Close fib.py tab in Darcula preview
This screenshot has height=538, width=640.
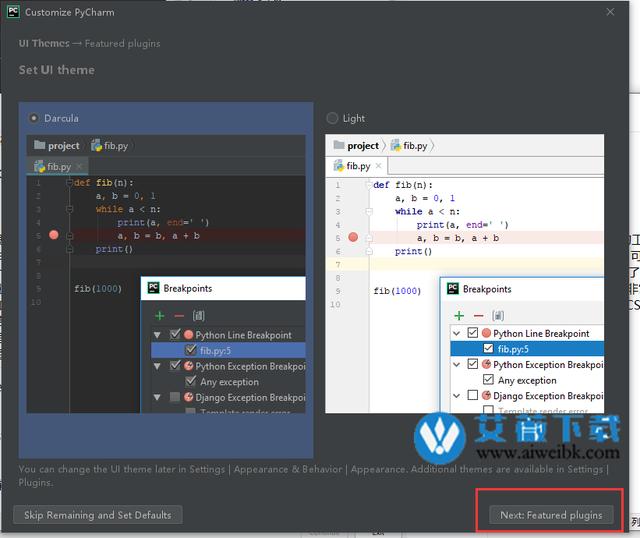(x=79, y=166)
